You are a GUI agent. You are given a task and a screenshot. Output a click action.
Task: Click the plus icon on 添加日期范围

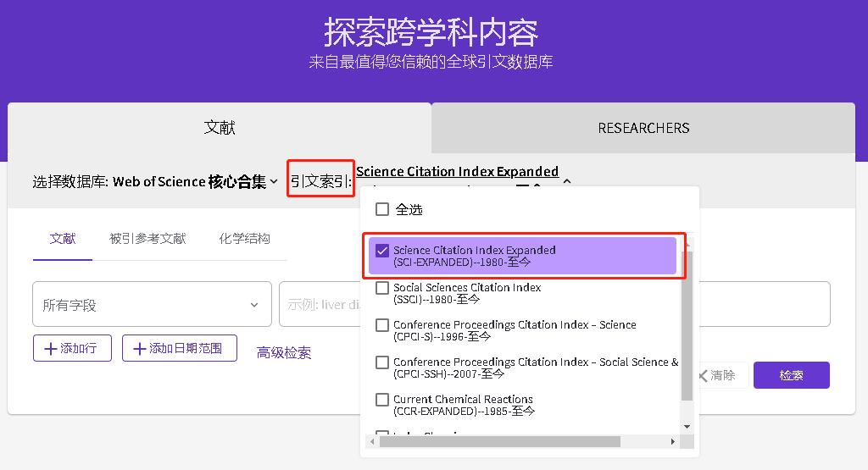(140, 349)
